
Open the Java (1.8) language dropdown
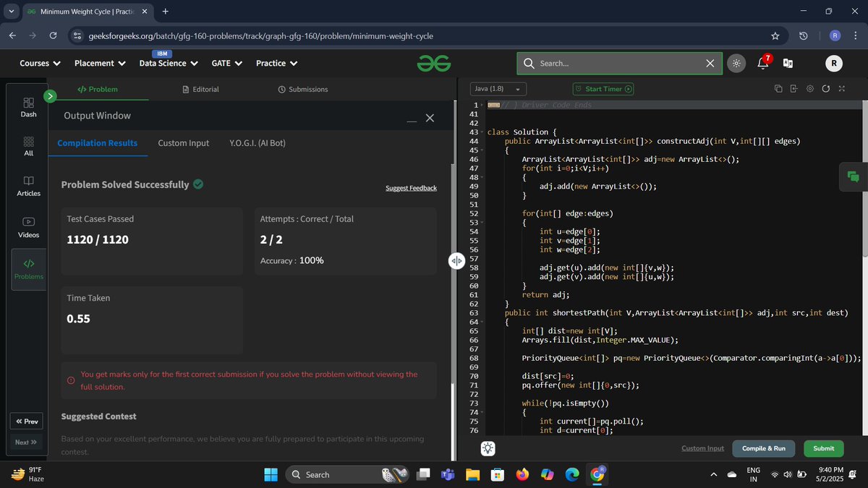pos(498,89)
